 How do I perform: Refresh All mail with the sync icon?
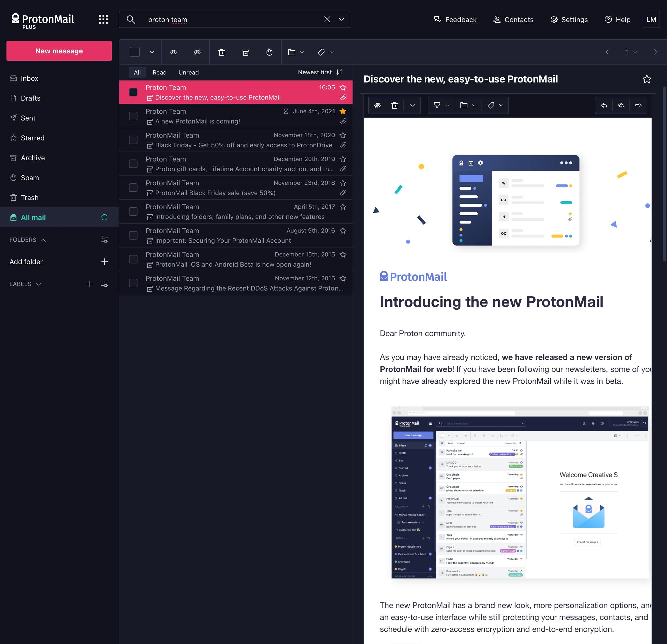(104, 217)
